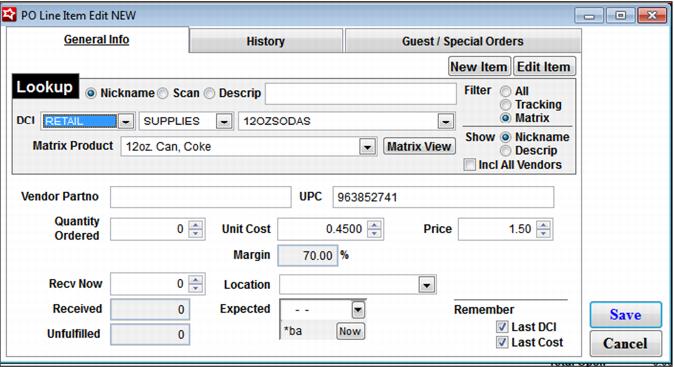Image resolution: width=675 pixels, height=367 pixels.
Task: Click the Vendor Partno field
Action: pos(200,197)
